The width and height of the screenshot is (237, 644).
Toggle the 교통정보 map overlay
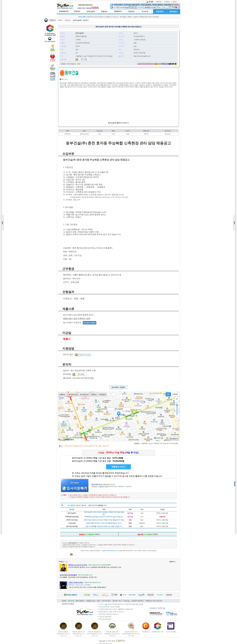tap(62, 394)
